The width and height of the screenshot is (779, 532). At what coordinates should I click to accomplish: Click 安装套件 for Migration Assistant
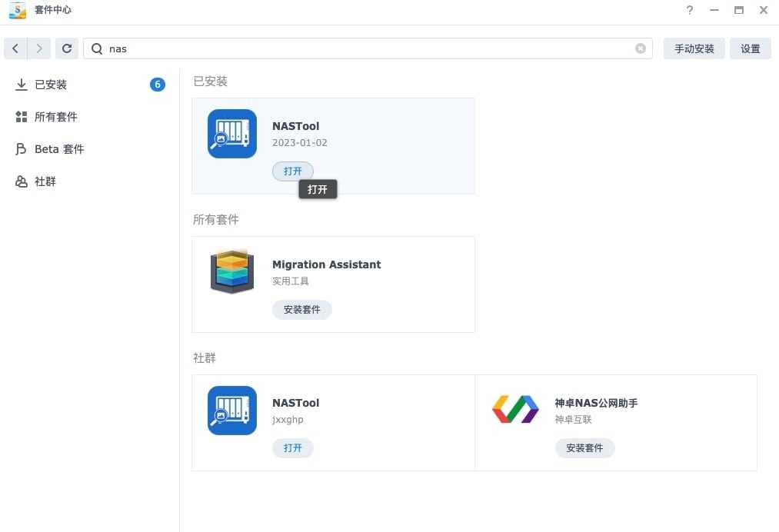[x=302, y=310]
